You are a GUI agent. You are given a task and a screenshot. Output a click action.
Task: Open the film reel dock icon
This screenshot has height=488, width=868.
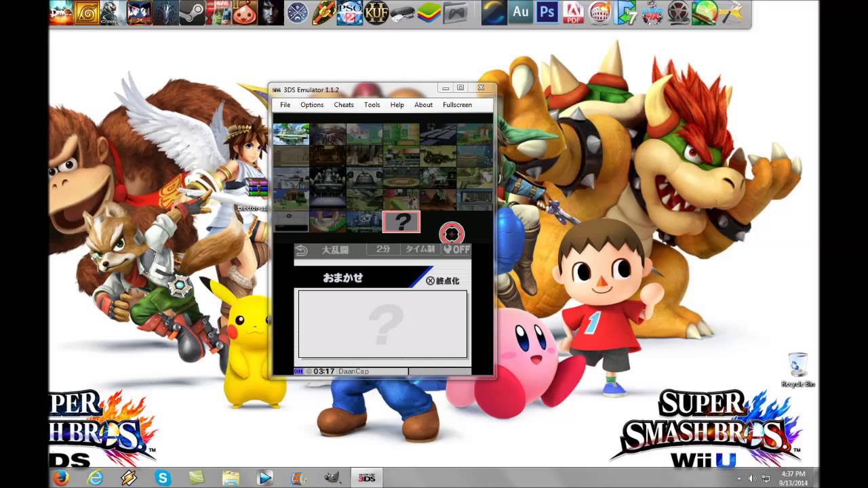point(678,13)
